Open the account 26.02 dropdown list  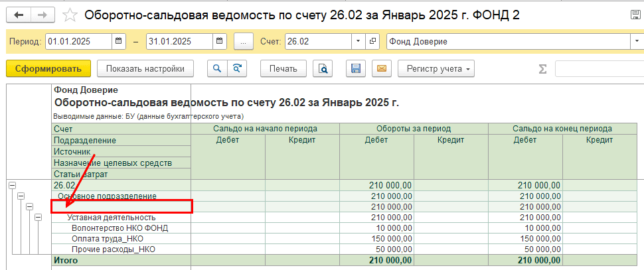coord(359,41)
